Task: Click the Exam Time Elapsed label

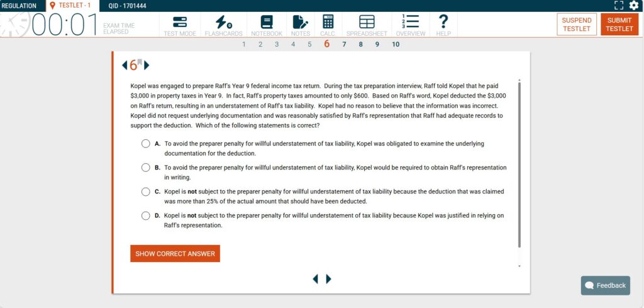Action: tap(119, 28)
